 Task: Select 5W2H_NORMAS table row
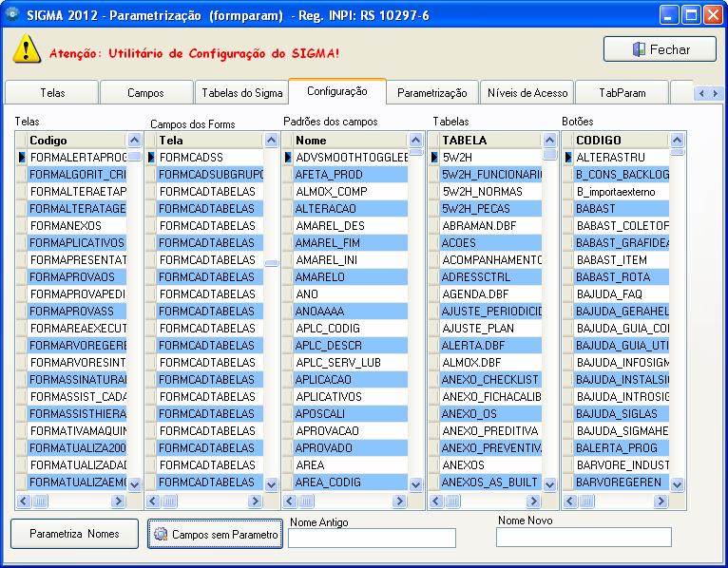point(490,192)
